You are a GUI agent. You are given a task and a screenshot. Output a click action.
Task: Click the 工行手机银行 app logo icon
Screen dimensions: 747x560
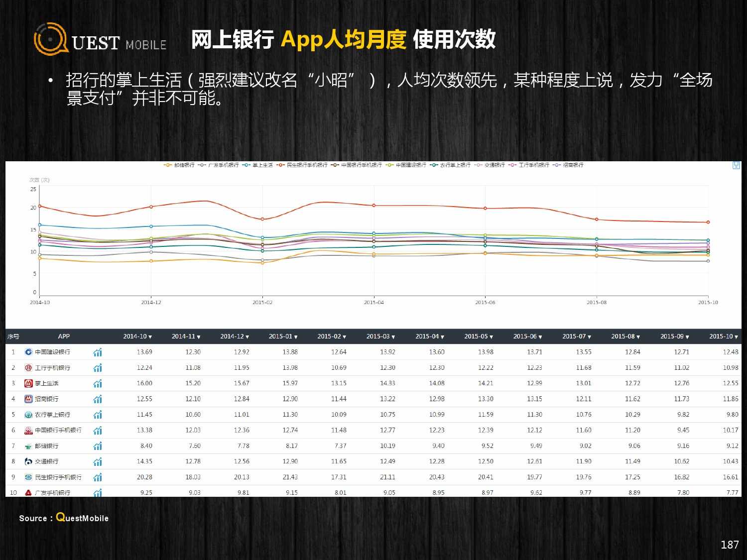coord(28,368)
